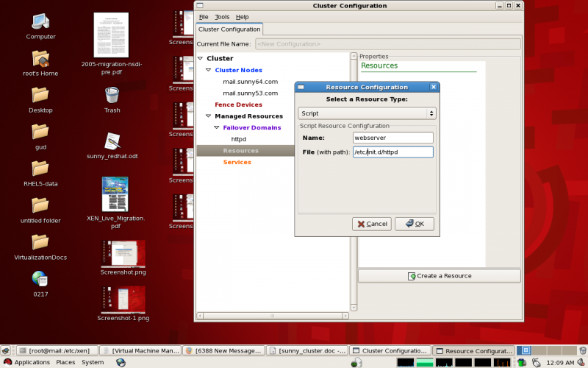Select Fence Devices in the tree
The image size is (588, 368).
(238, 105)
